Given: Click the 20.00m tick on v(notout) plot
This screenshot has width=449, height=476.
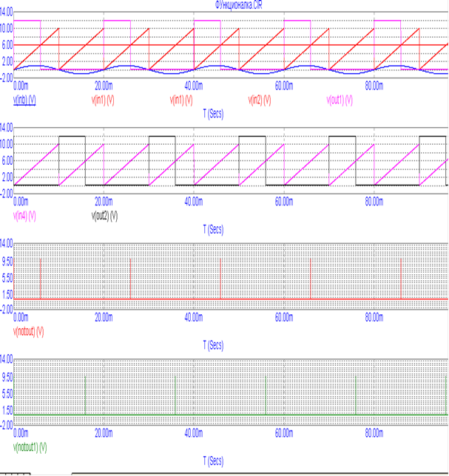Looking at the screenshot, I should tap(104, 317).
